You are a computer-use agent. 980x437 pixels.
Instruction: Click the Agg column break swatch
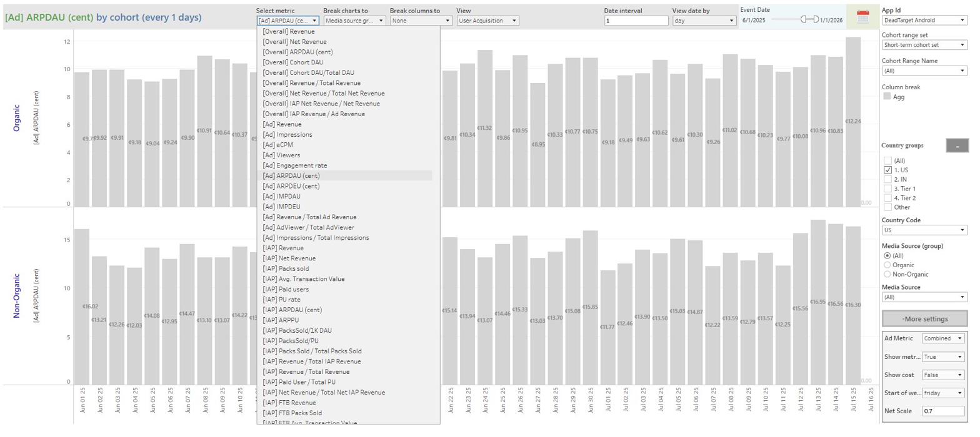click(x=887, y=97)
